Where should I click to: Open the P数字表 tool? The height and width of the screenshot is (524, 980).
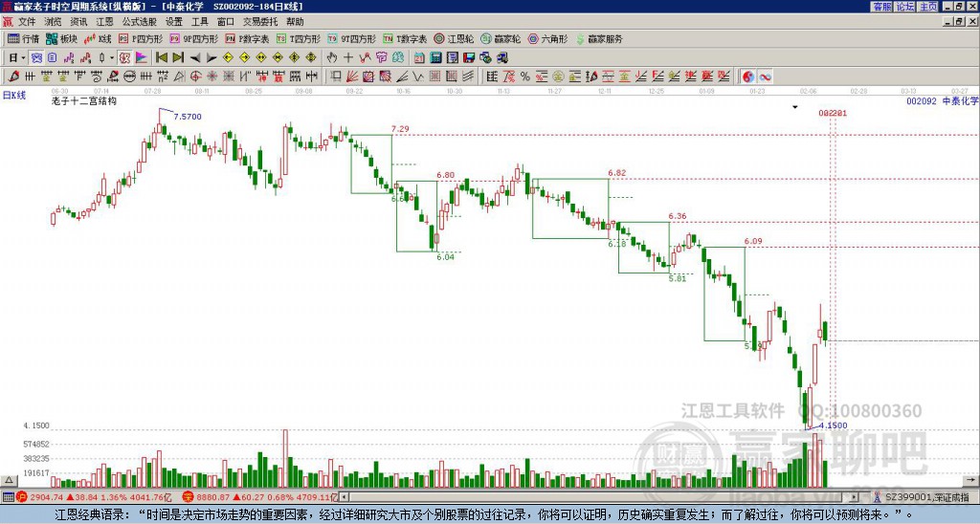pos(247,38)
